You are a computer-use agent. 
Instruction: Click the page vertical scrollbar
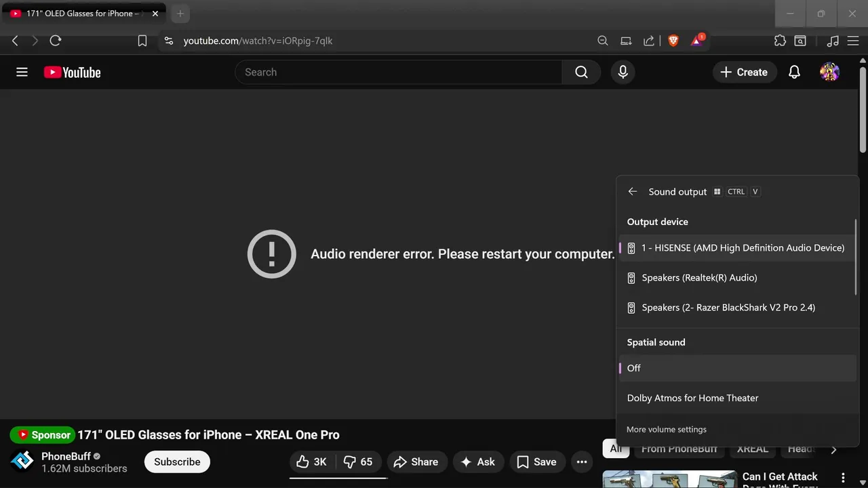863,108
